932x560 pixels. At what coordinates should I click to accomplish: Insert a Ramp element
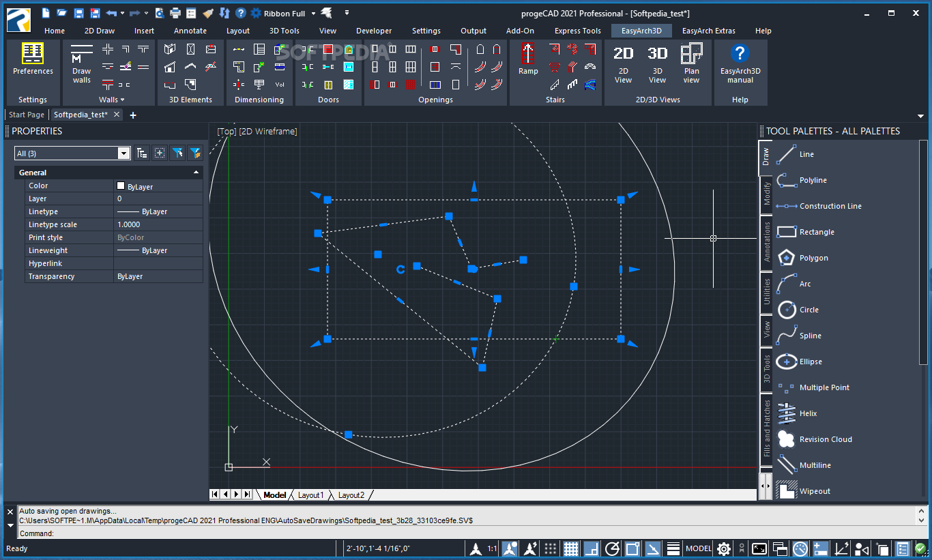pos(528,59)
